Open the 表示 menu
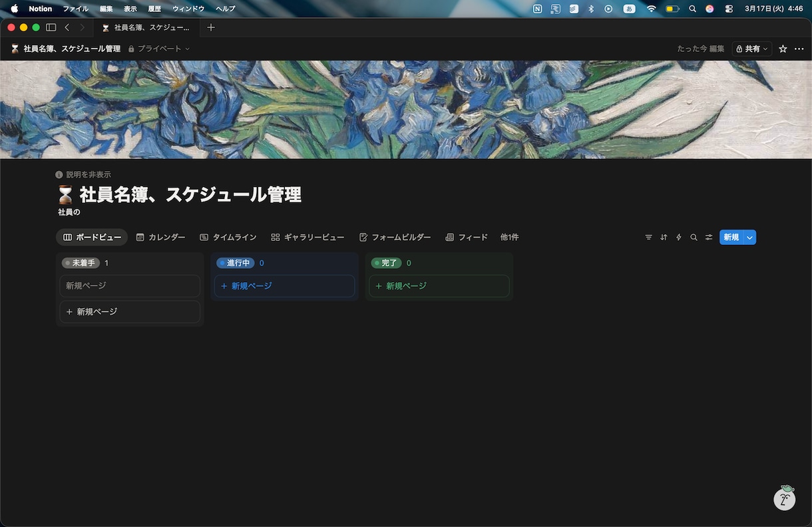The width and height of the screenshot is (812, 527). [130, 9]
